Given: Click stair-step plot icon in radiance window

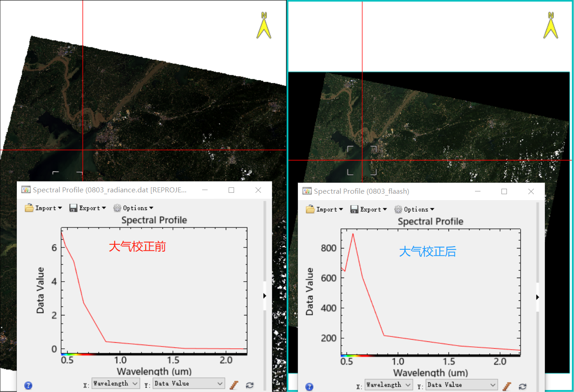Looking at the screenshot, I should tap(234, 385).
